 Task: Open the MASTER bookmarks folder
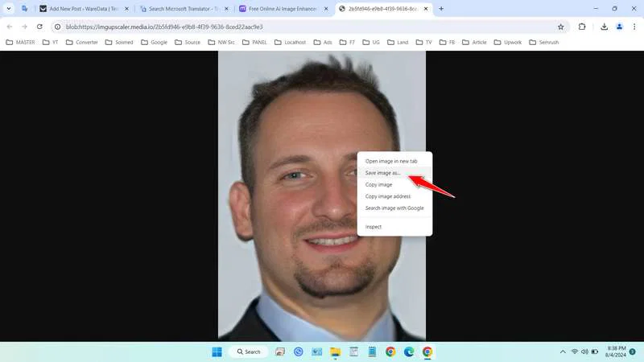click(x=21, y=43)
